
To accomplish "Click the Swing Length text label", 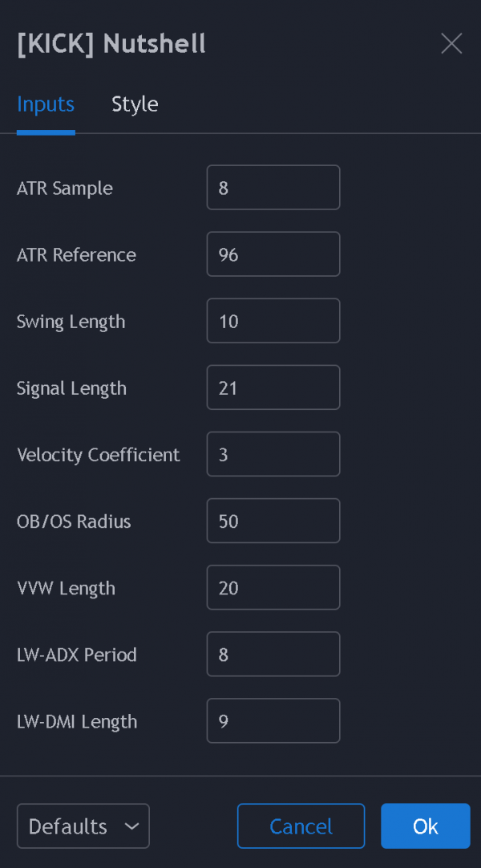I will (71, 322).
